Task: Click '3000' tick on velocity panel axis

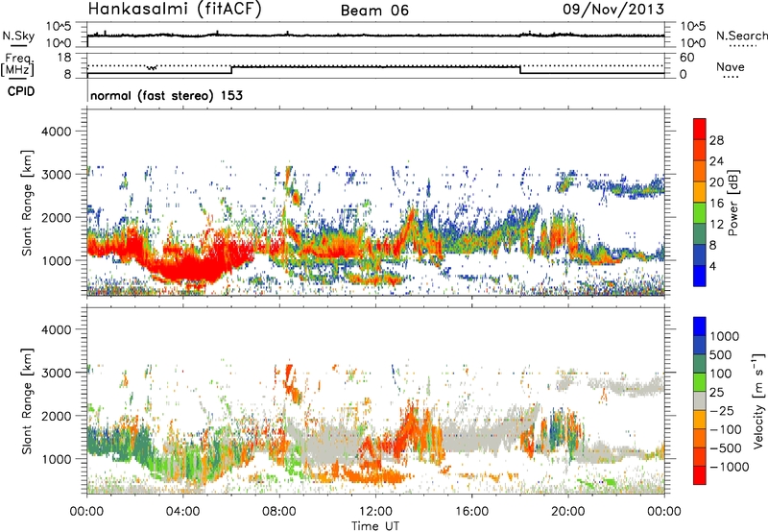Action: click(56, 373)
